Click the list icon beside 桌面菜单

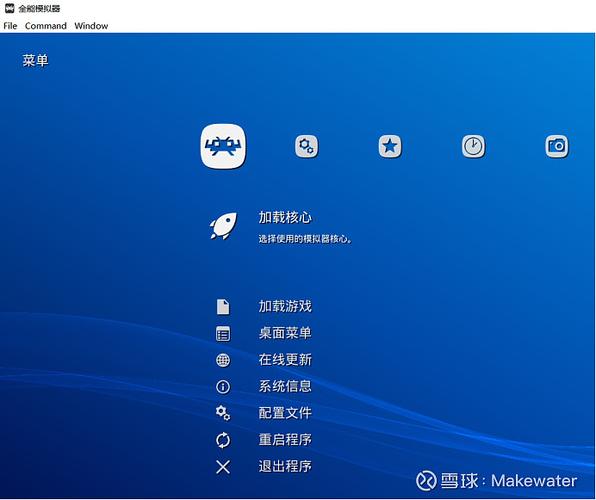223,334
